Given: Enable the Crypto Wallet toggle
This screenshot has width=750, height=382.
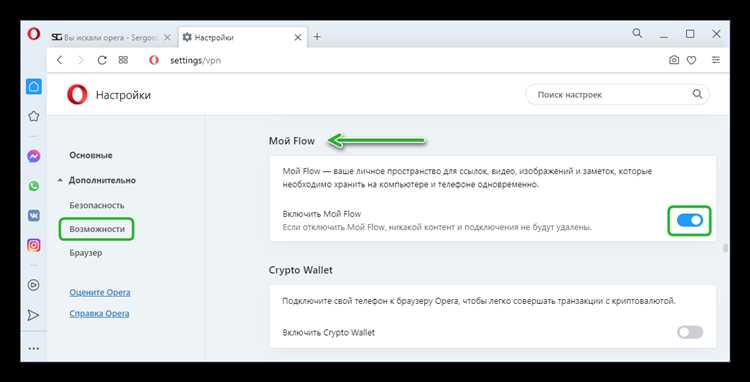Looking at the screenshot, I should 690,332.
